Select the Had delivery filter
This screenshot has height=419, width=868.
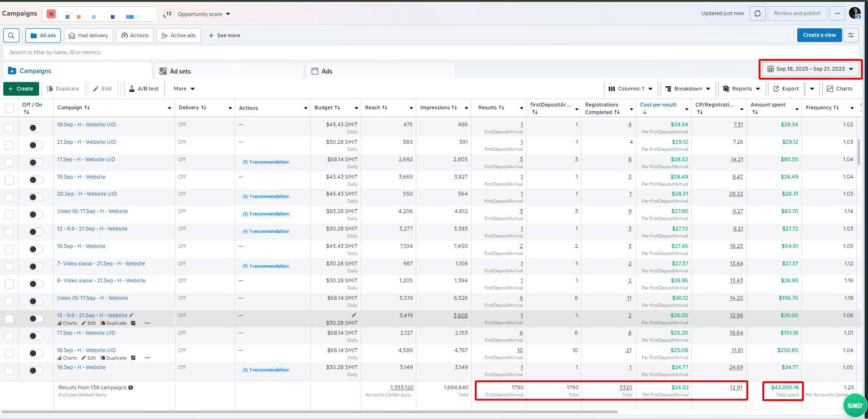click(x=88, y=35)
